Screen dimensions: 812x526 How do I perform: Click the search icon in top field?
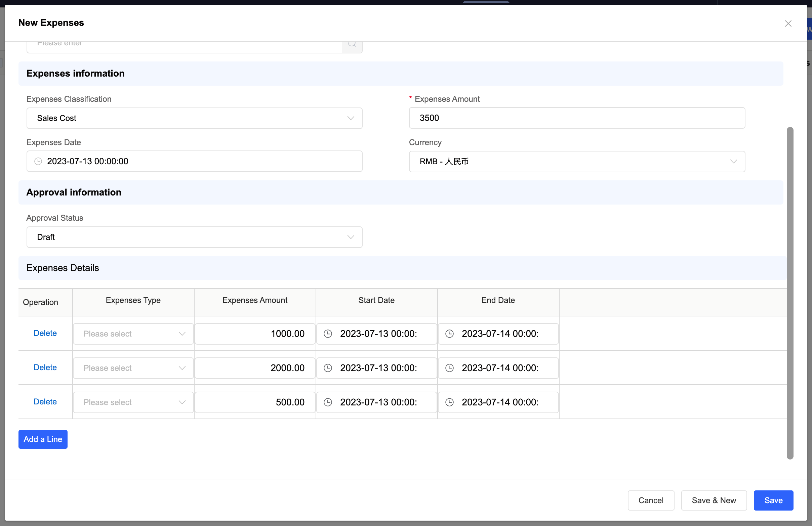click(x=352, y=44)
